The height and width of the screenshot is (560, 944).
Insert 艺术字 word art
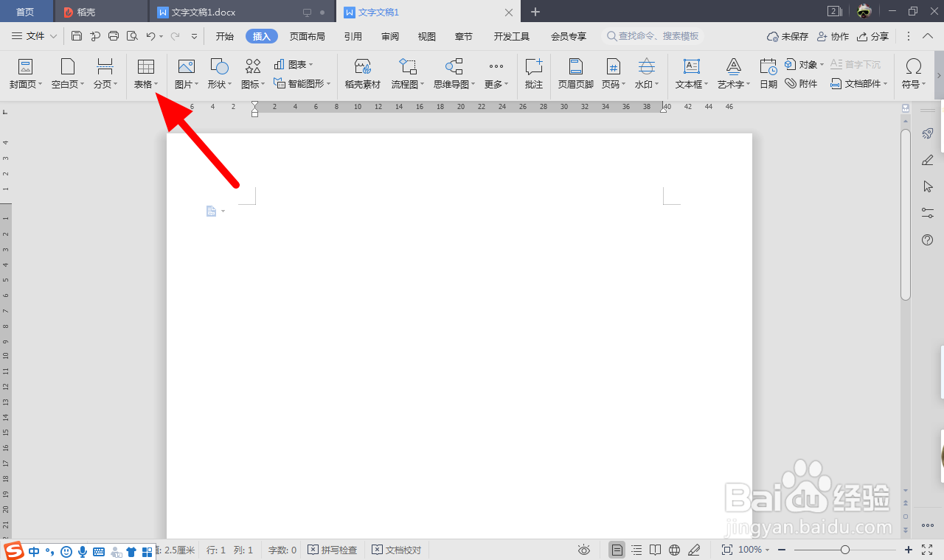[734, 74]
